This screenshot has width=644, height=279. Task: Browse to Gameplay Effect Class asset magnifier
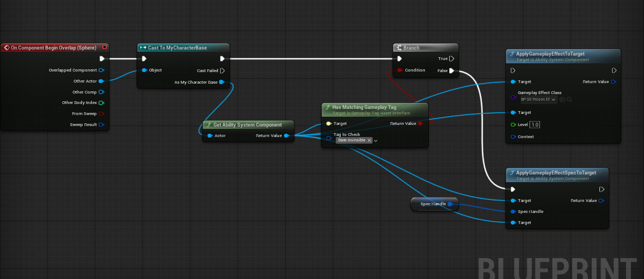coord(569,100)
